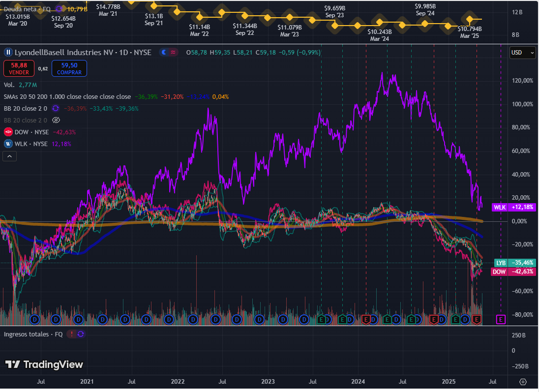Click the 2021 label on the time axis
Screen dimensions: 539x392
pyautogui.click(x=87, y=382)
